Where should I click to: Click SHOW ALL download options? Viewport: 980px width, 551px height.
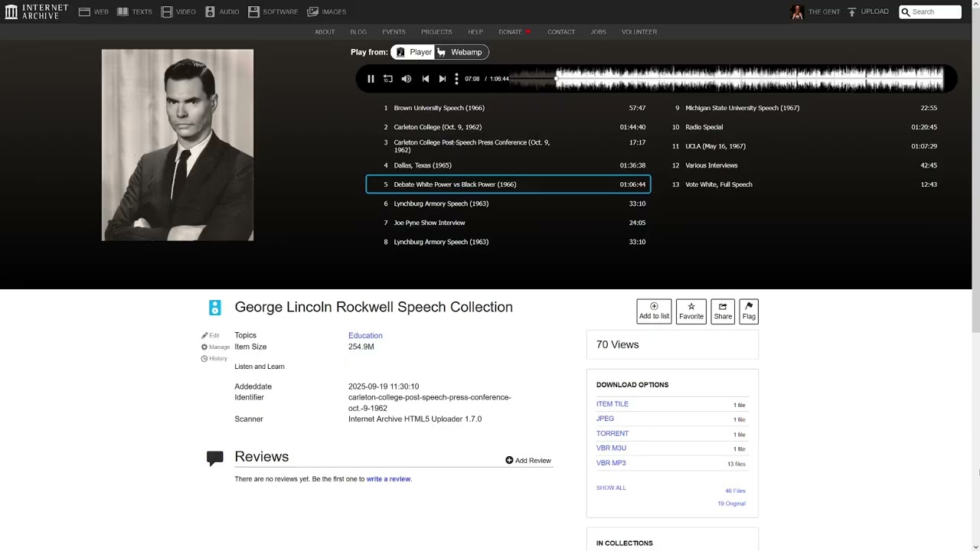[x=611, y=487]
